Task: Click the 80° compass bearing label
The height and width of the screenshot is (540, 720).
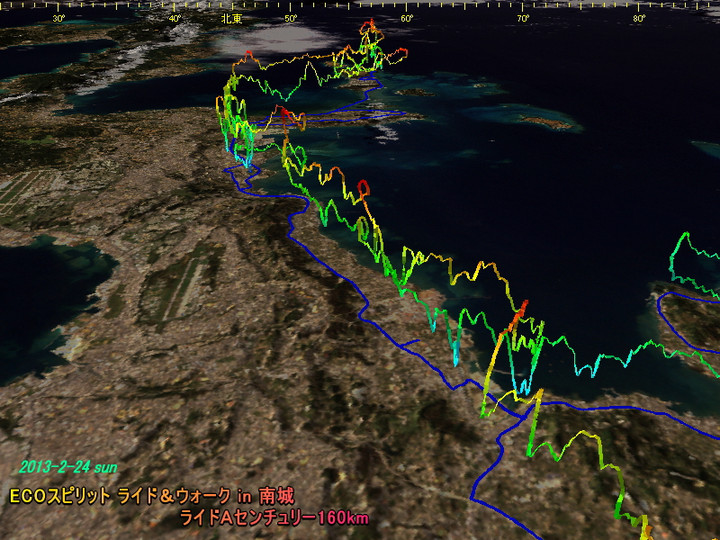Action: 639,18
